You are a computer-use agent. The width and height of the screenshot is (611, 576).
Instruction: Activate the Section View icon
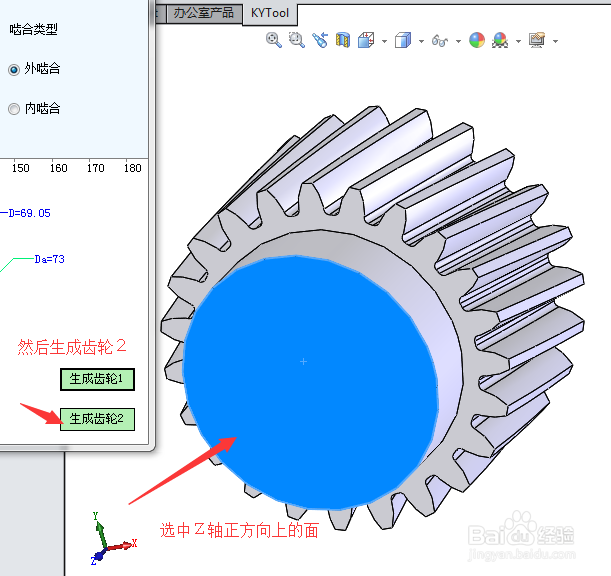pyautogui.click(x=343, y=40)
